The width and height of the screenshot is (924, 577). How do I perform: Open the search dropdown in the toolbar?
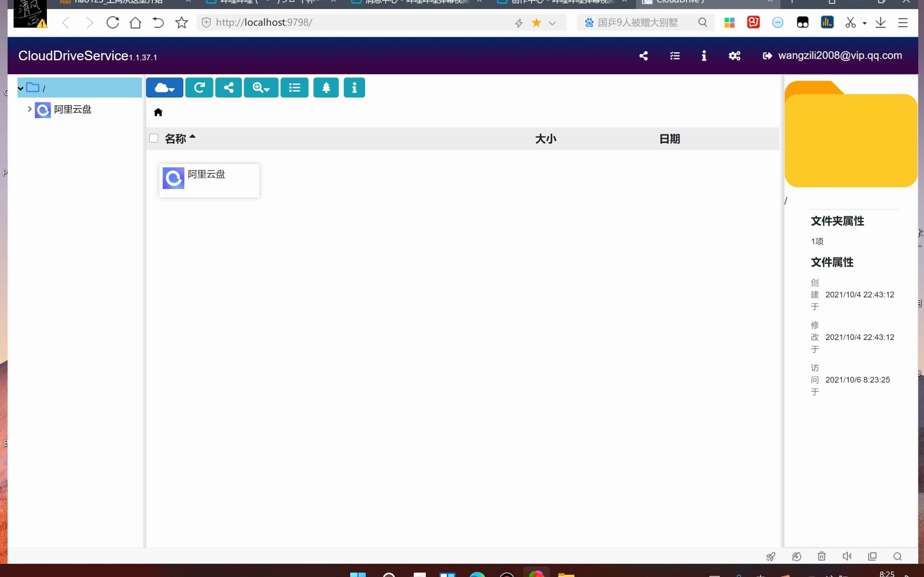pos(261,88)
